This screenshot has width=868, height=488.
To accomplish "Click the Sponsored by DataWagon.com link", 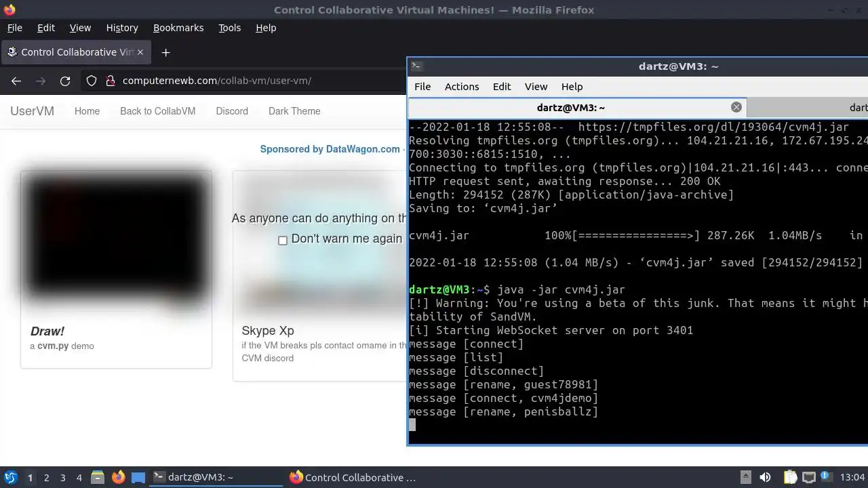I will (330, 149).
